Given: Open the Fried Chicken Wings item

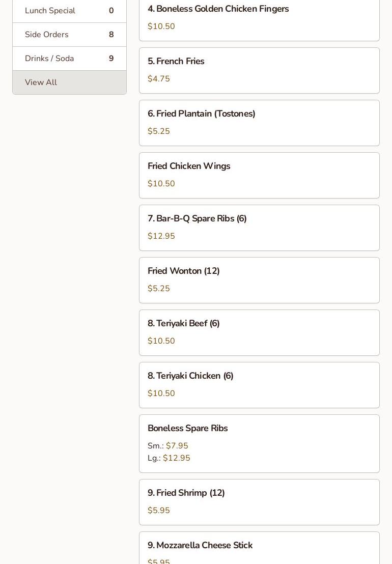Looking at the screenshot, I should tap(189, 166).
